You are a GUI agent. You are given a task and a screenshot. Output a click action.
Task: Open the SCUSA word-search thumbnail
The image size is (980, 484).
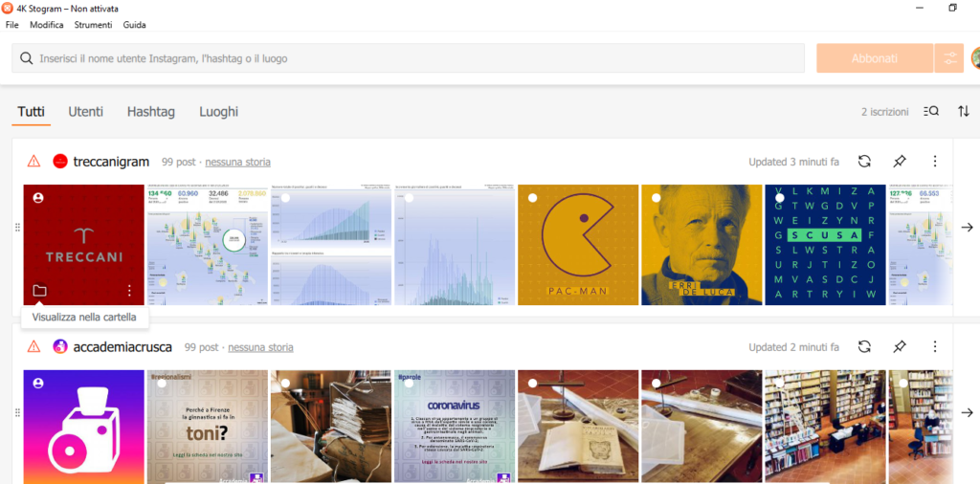(x=826, y=245)
